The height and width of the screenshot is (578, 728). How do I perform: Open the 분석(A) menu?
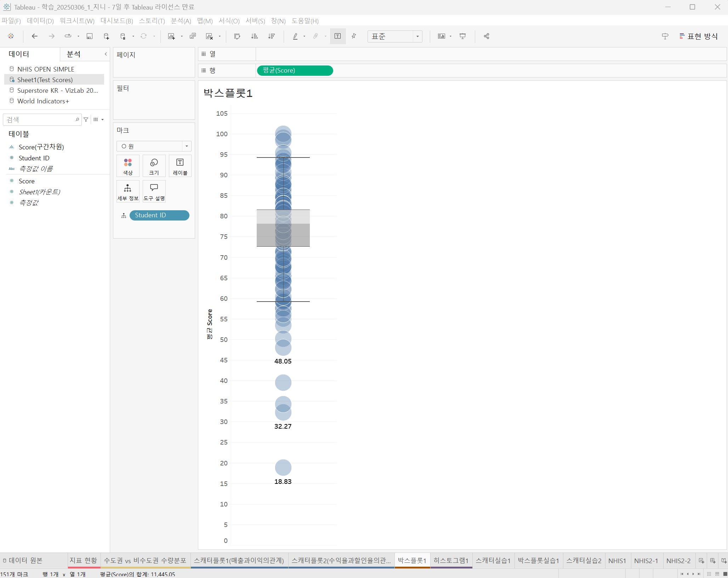tap(181, 21)
